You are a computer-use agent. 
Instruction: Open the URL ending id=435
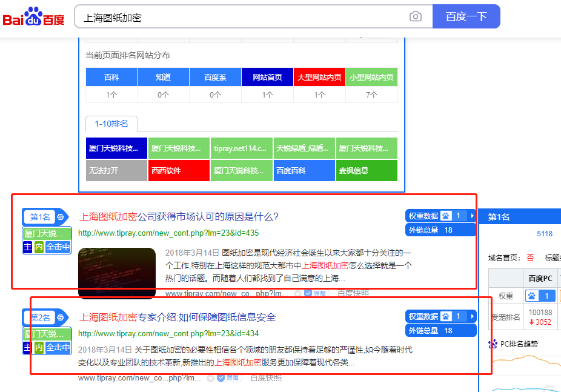click(168, 233)
